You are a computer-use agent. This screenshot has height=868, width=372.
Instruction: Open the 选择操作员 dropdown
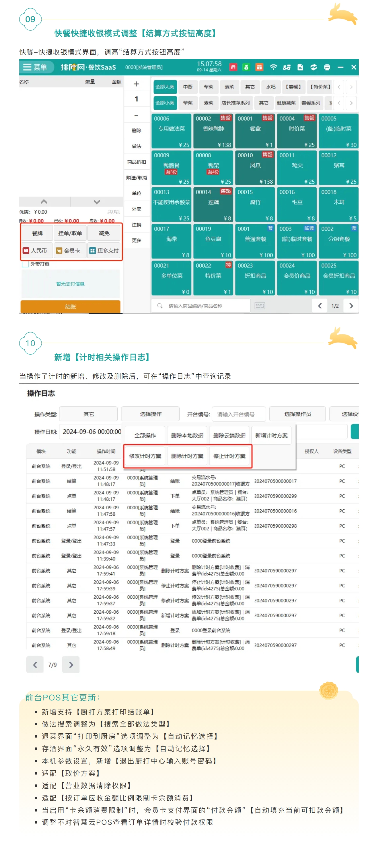[x=297, y=414]
